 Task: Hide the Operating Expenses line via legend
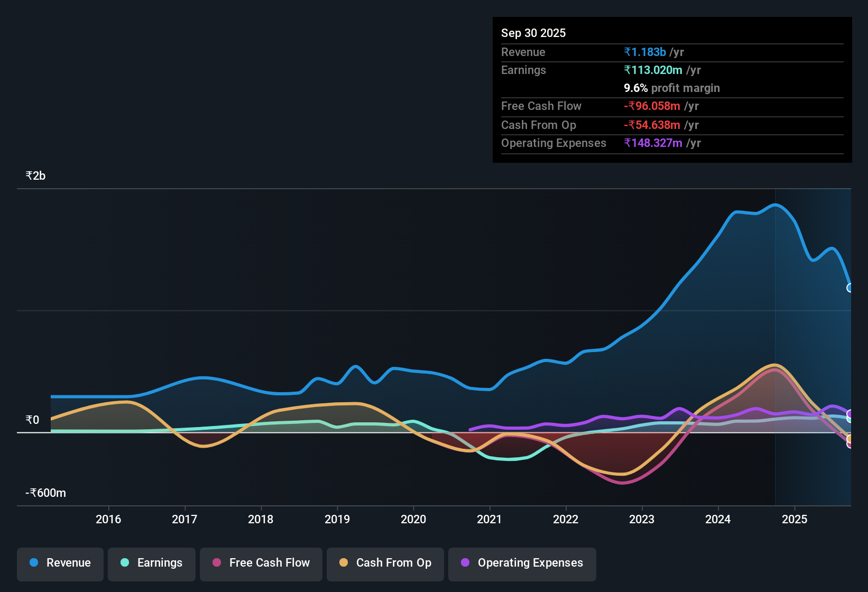522,563
